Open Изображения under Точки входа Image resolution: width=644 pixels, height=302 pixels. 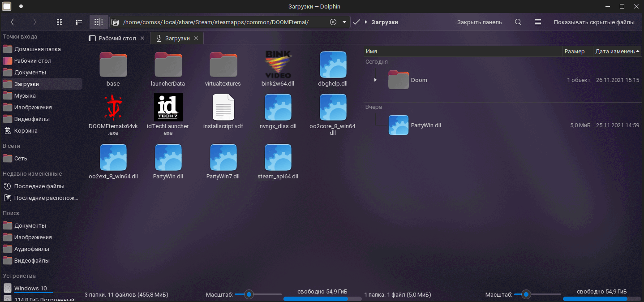[x=41, y=108]
